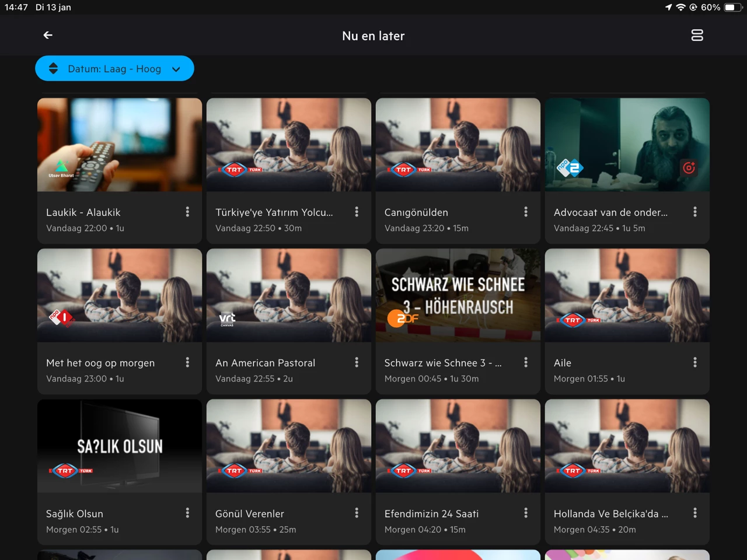Select the Schwarz wie Schnee Höhenrausch thumbnail
Viewport: 747px width, 560px height.
(x=458, y=295)
